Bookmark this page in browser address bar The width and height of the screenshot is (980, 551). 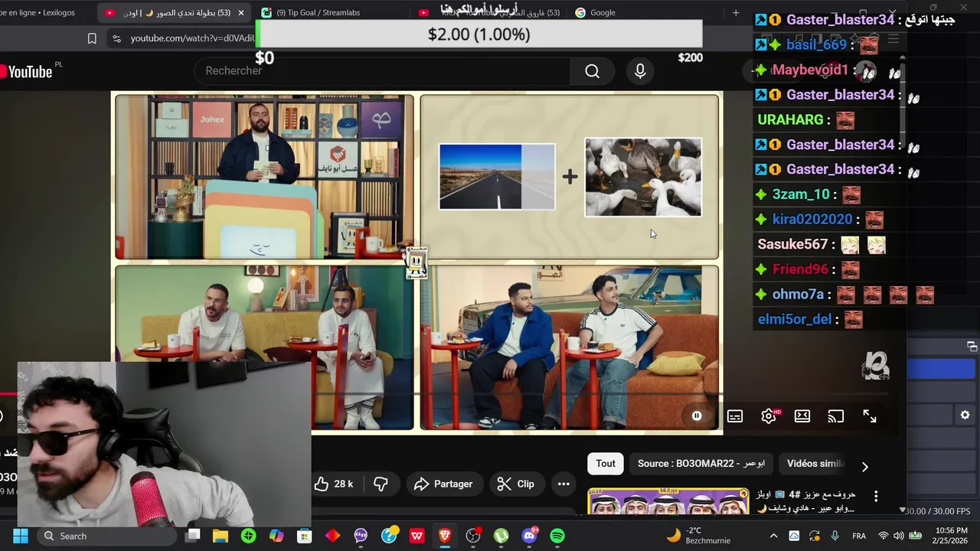92,38
